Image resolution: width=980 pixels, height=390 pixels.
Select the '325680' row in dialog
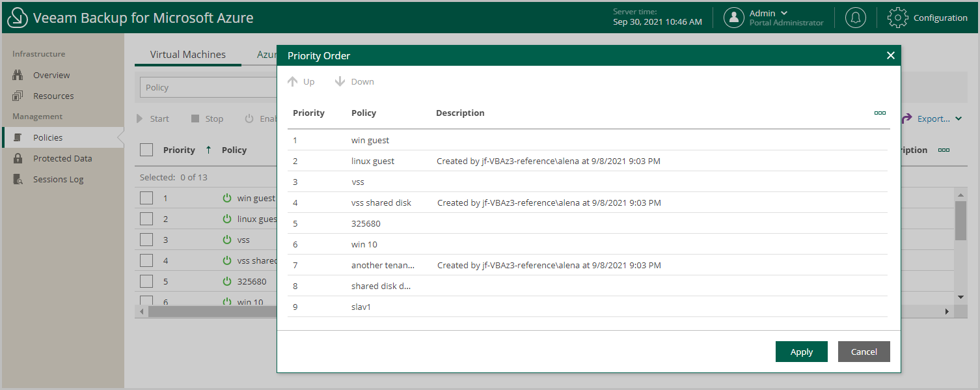coord(588,223)
